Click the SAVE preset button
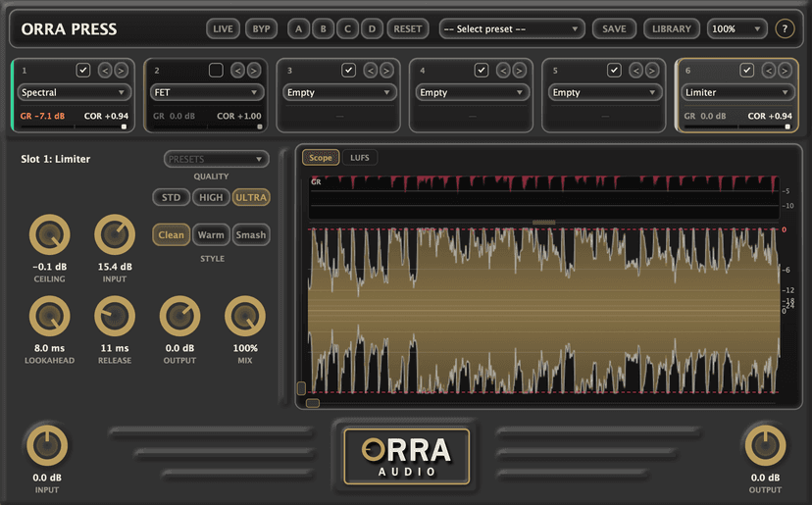This screenshot has width=812, height=505. coord(614,29)
